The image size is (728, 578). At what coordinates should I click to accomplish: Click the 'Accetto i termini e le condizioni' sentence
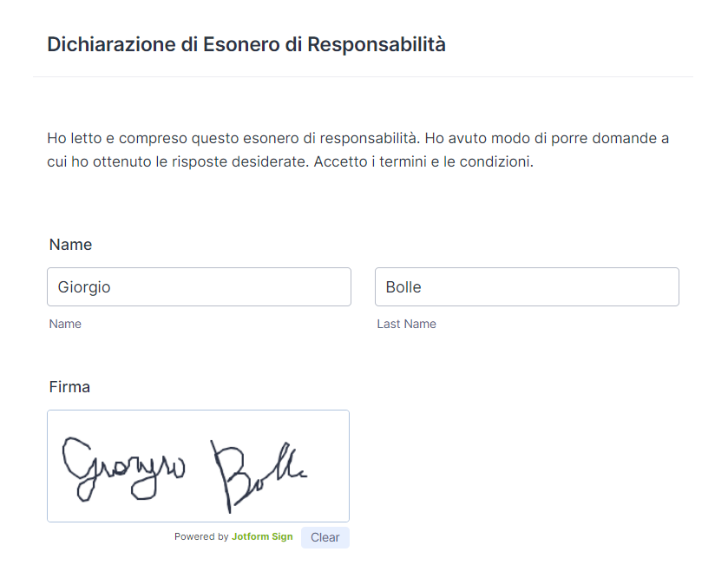[x=423, y=161]
